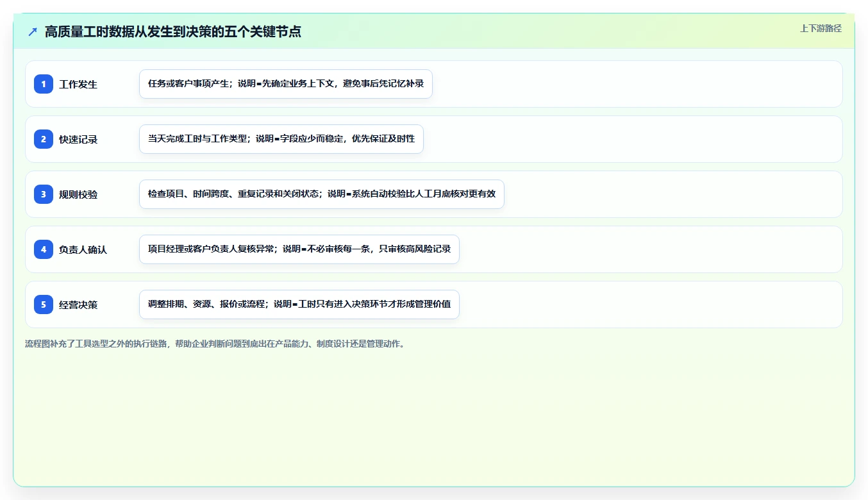Click the step 3 number badge
868x500 pixels.
[44, 194]
